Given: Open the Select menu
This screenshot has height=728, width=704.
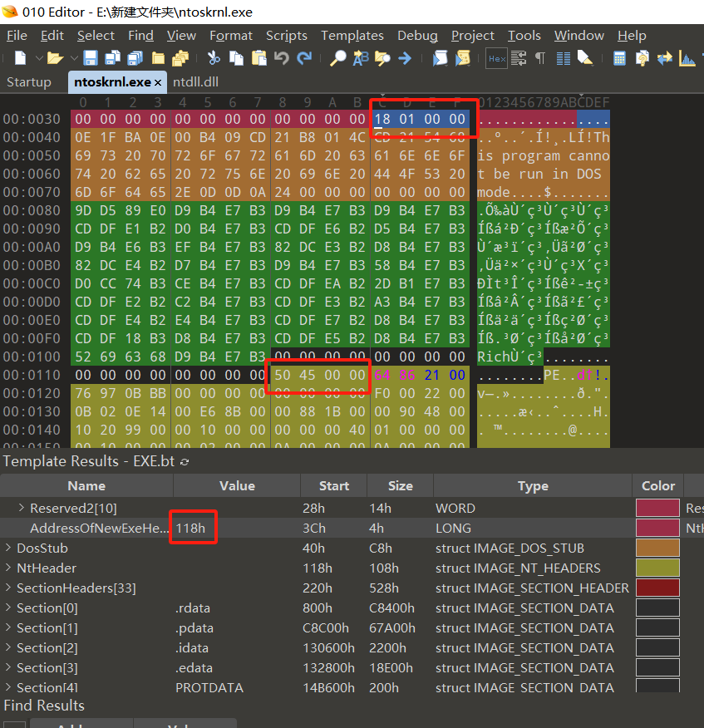Looking at the screenshot, I should pos(96,36).
